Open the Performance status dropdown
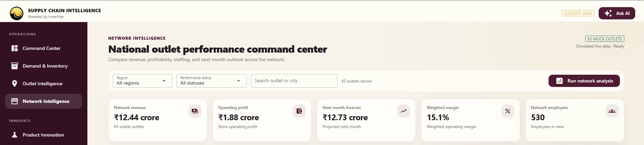The height and width of the screenshot is (145, 644). tap(211, 81)
